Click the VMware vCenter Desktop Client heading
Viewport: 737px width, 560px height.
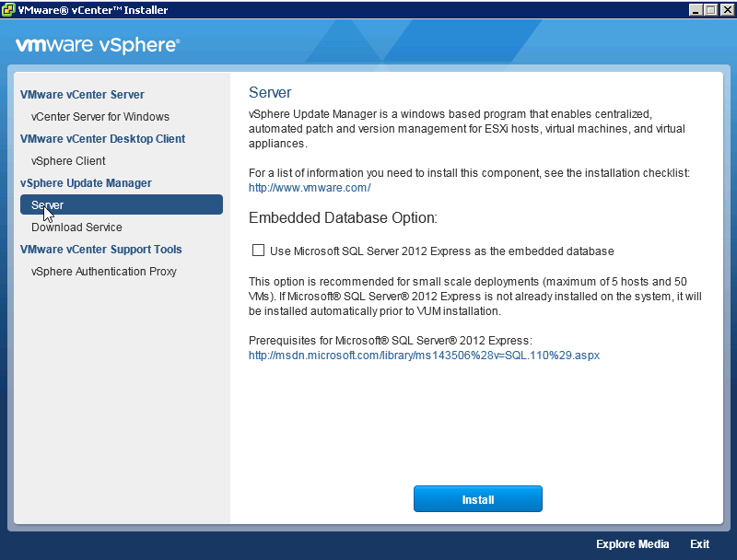[102, 139]
